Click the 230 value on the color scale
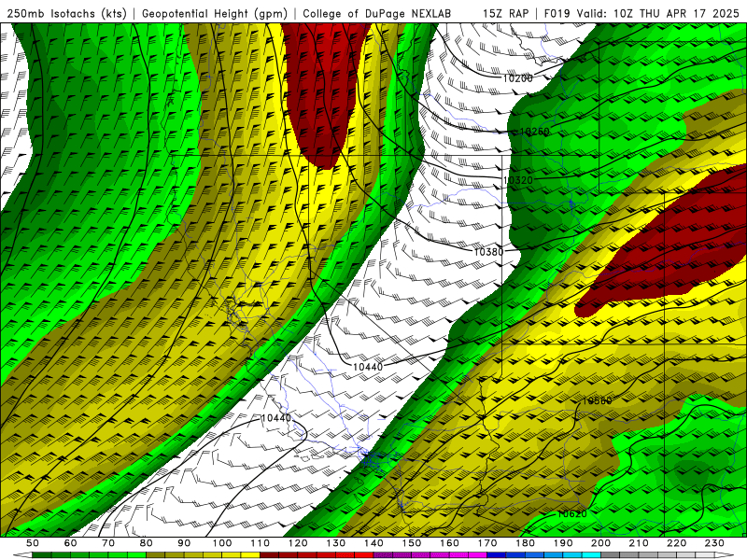Viewport: 747px width, 560px height. pyautogui.click(x=714, y=543)
